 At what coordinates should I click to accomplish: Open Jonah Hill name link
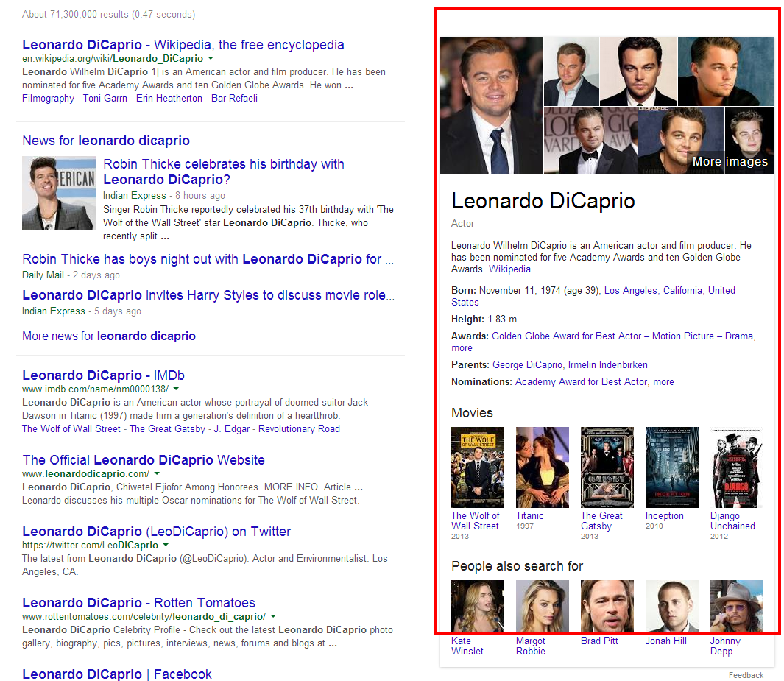click(666, 641)
